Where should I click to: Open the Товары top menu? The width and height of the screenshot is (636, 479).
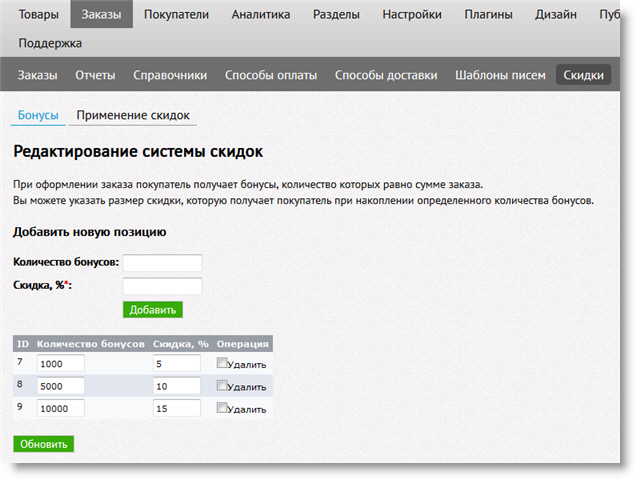coord(39,15)
